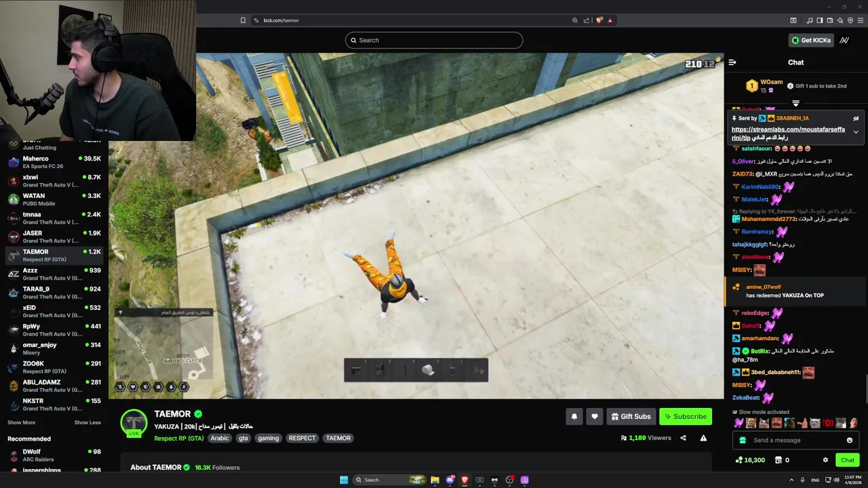Open Gift Subs for TAEMOR
Image resolution: width=868 pixels, height=488 pixels.
coord(631,417)
